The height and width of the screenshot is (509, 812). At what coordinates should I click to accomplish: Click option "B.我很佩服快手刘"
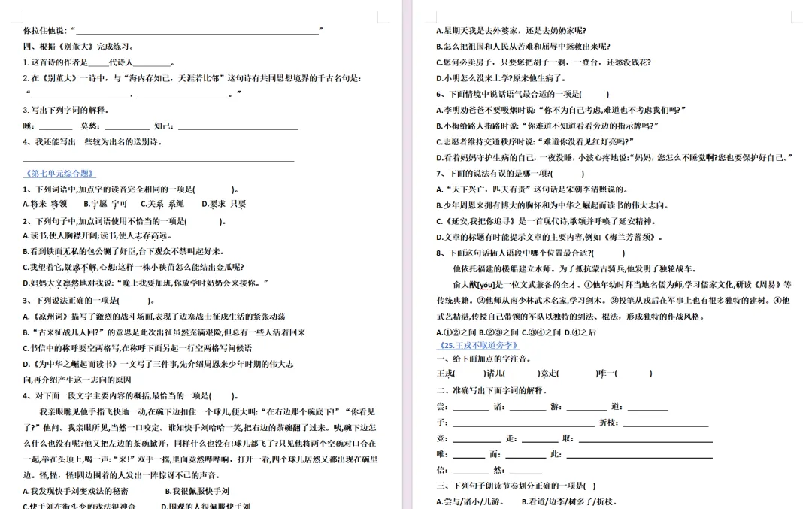[197, 491]
